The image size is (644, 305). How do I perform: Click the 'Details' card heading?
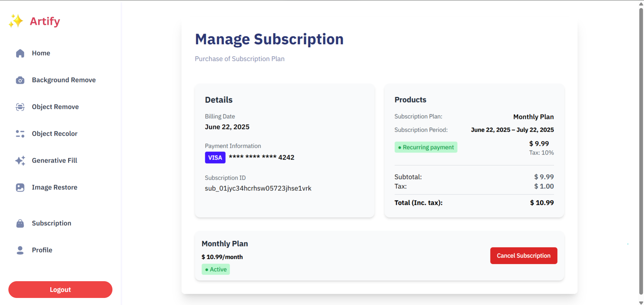[219, 100]
